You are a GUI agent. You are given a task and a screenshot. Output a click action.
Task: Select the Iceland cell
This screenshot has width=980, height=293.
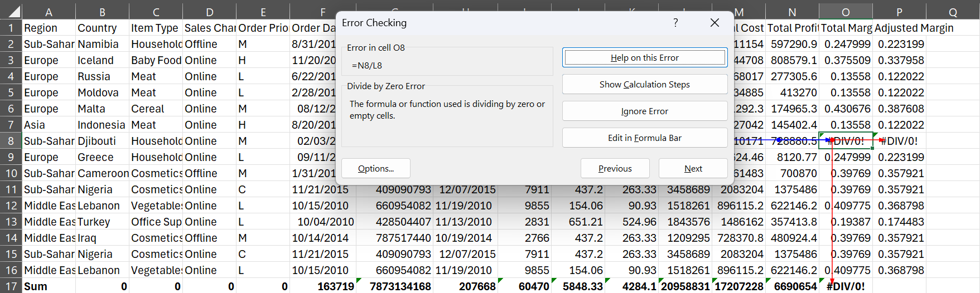pos(102,60)
